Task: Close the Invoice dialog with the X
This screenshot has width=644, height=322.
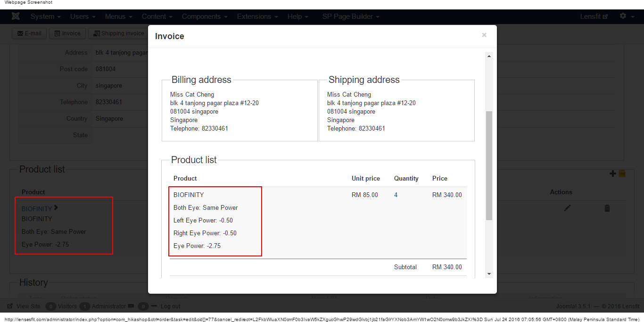Action: tap(484, 35)
